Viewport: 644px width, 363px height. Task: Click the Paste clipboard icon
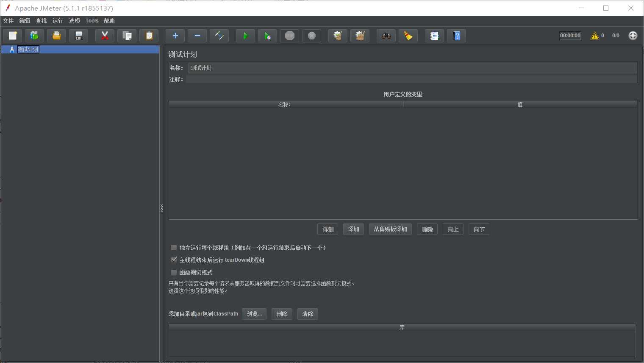(149, 36)
